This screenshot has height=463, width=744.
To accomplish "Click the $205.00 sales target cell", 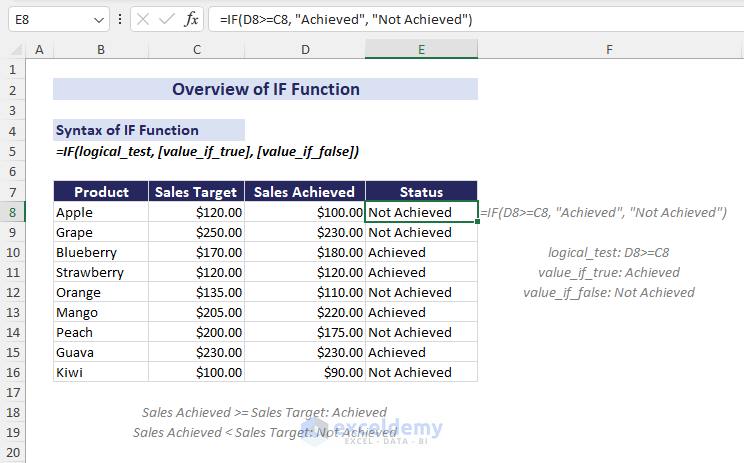I will pyautogui.click(x=196, y=312).
